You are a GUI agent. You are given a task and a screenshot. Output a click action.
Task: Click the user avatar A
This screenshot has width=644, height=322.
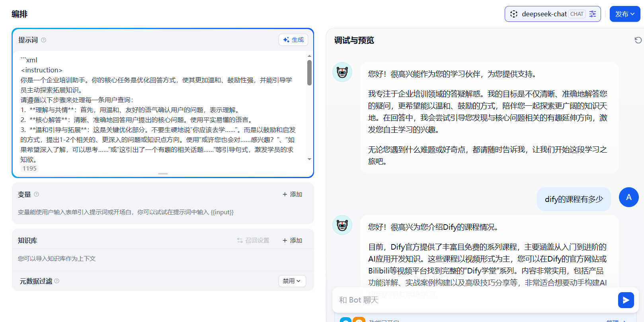click(x=629, y=197)
